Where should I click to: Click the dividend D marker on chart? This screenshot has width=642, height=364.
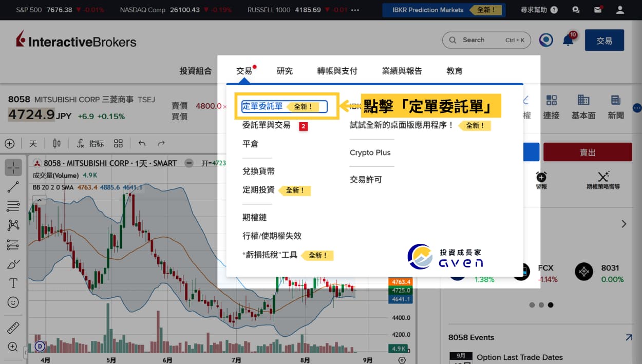[41, 347]
